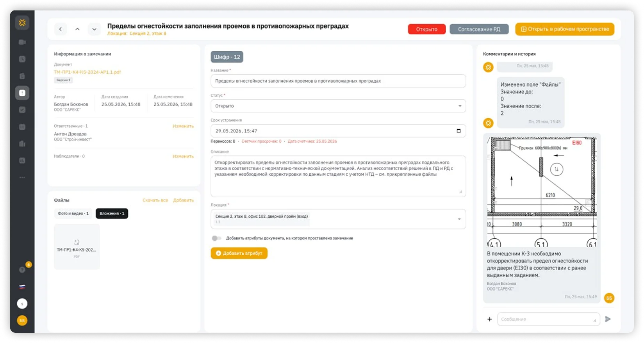Click the Согласование РД button
Screen dimensions: 644x343
point(479,29)
